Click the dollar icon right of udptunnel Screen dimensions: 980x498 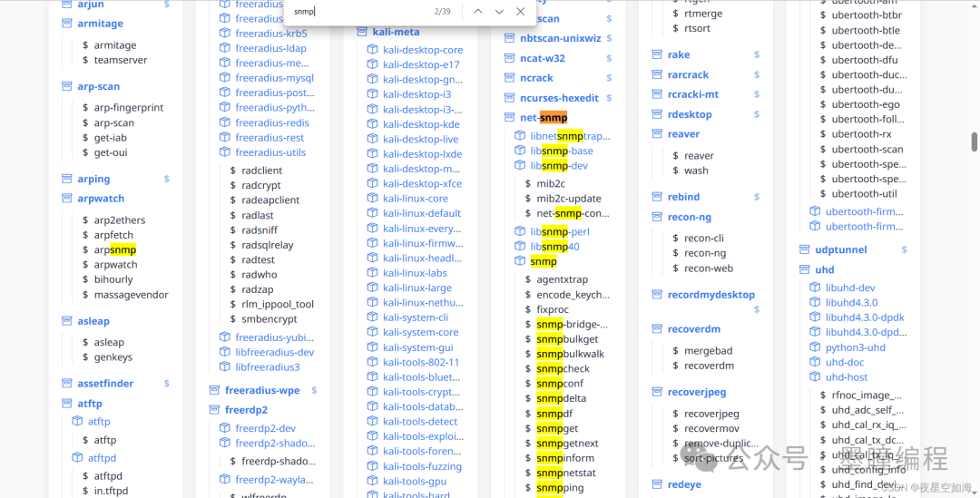click(x=904, y=249)
